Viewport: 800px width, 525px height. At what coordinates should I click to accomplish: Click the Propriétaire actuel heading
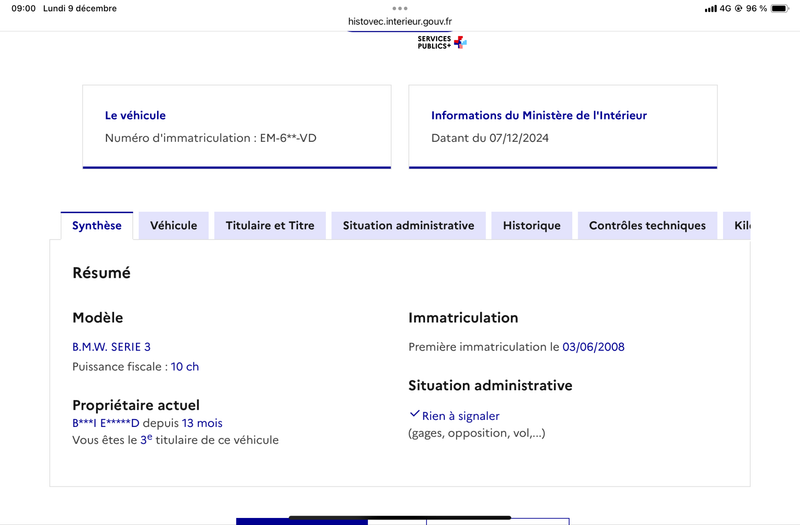click(136, 405)
